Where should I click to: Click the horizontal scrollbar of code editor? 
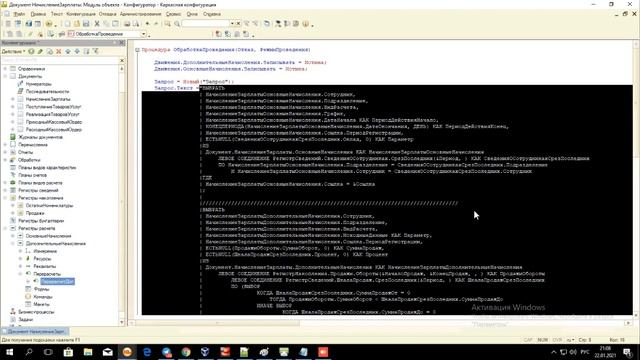380,323
